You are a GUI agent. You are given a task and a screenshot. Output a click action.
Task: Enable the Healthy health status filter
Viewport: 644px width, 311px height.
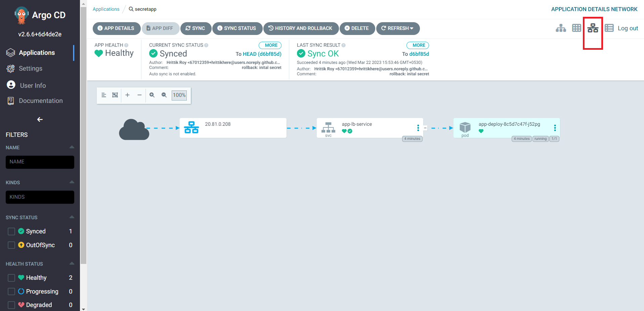coord(11,278)
